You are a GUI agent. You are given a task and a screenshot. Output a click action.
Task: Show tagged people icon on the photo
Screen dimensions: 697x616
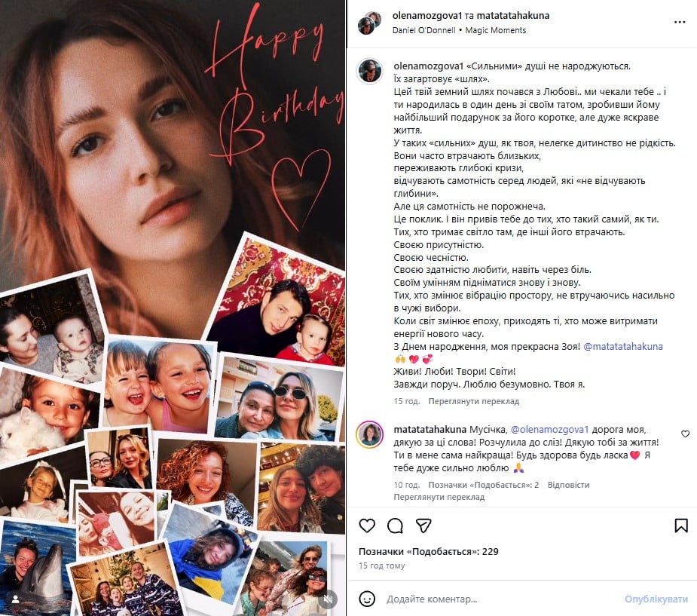coord(16,599)
